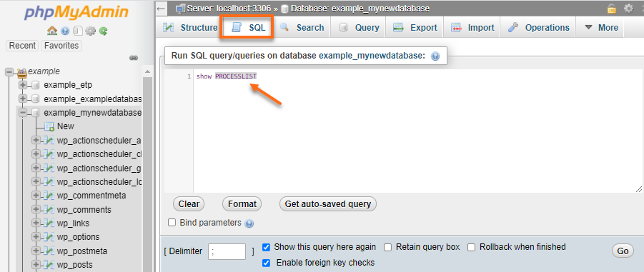The height and width of the screenshot is (272, 644).
Task: Click the help icon next to Bind parameters
Action: click(249, 223)
